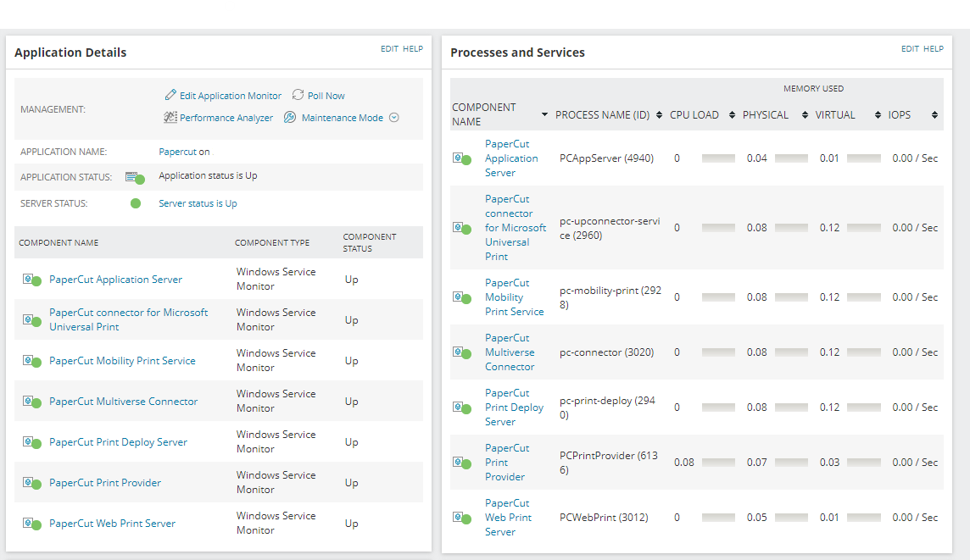The height and width of the screenshot is (560, 970).
Task: Click the Poll Now refresh icon
Action: click(298, 95)
